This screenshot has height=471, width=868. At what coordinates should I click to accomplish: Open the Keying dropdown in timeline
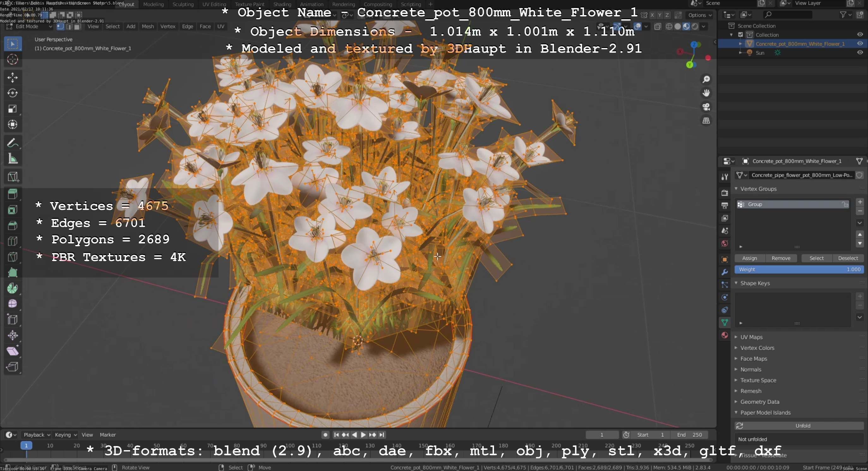pos(65,435)
